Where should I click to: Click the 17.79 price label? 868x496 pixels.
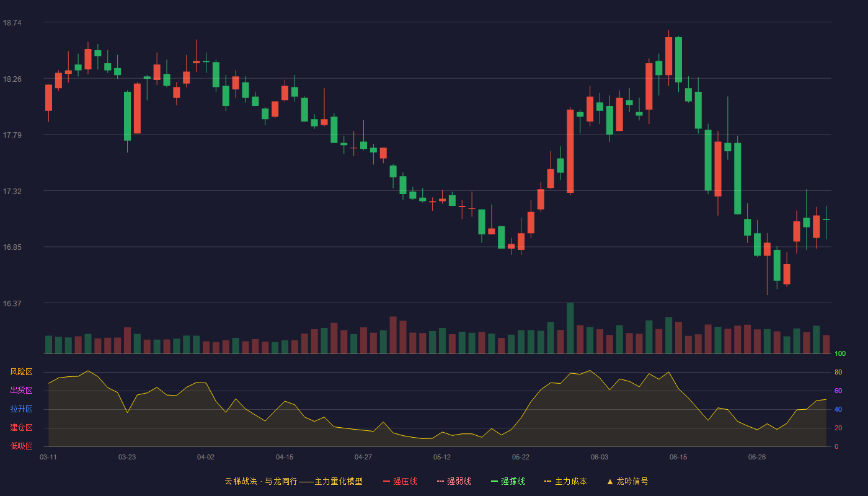12,135
